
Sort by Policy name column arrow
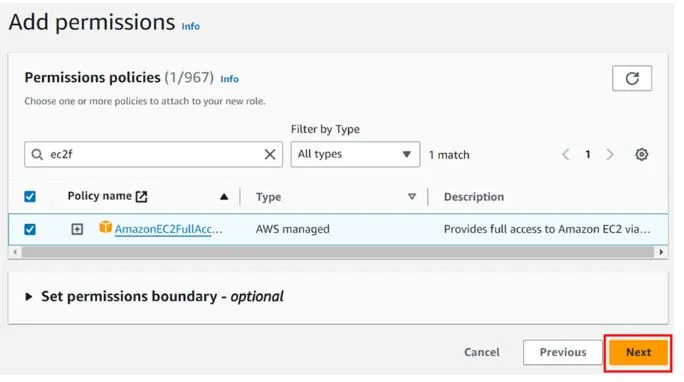224,197
